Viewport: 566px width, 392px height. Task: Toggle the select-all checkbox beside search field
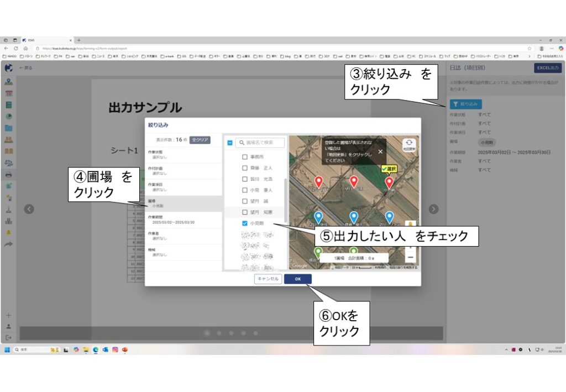[x=229, y=143]
